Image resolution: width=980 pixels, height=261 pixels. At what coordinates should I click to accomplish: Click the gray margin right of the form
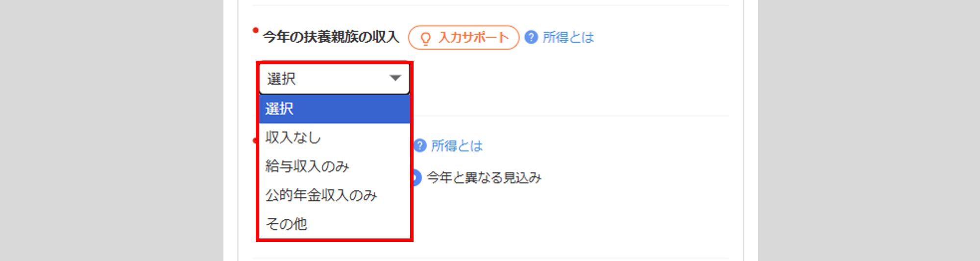(869, 130)
